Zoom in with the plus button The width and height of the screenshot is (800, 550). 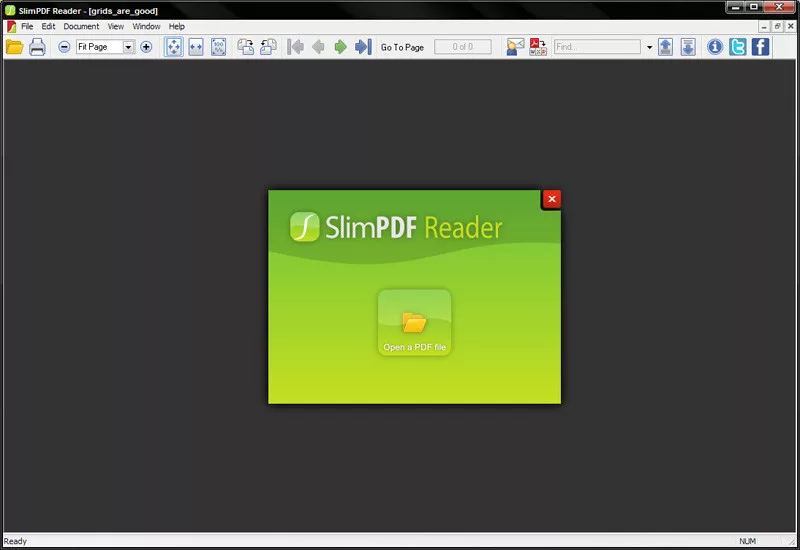click(146, 47)
